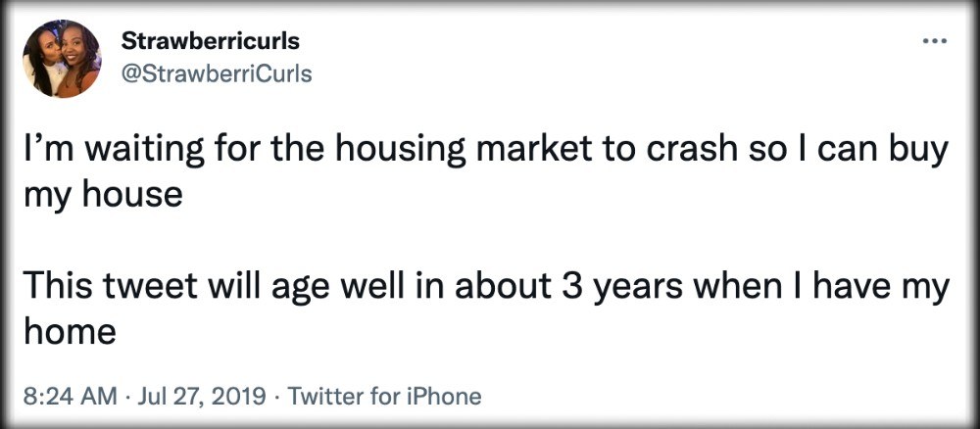Screen dimensions: 980x429
Task: Select the tweet's first paragraph about housing market
Action: (486, 172)
